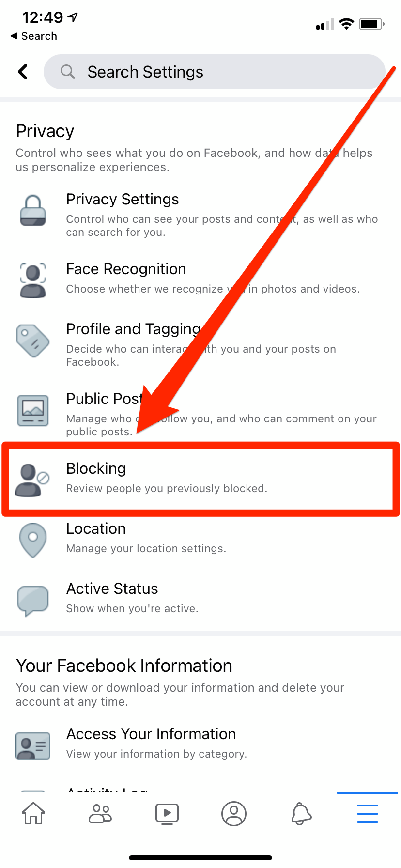Focus the Search Settings field
Screen dimensions: 401x868
click(215, 72)
